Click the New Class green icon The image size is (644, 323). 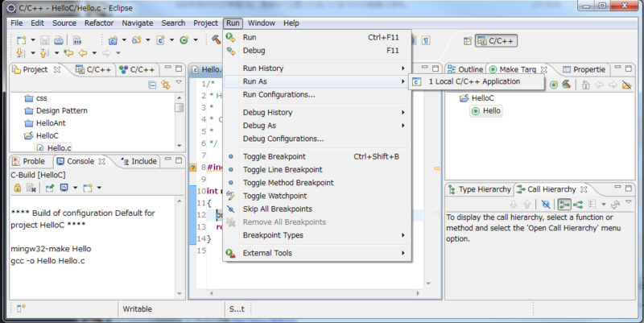[184, 40]
